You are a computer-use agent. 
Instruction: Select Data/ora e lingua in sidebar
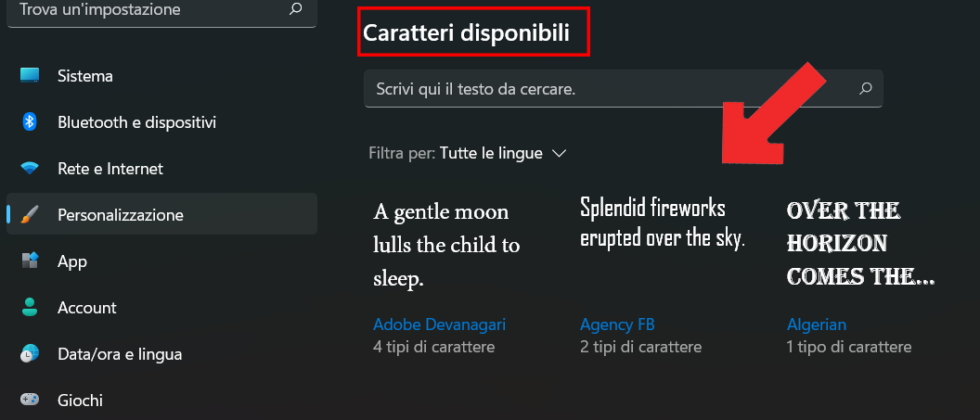pos(119,354)
